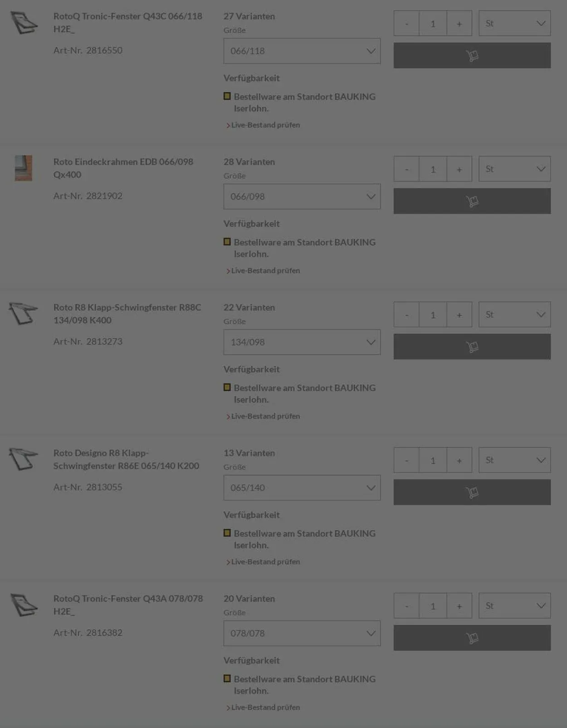The height and width of the screenshot is (728, 567).
Task: Decrease quantity for RotoQ Tronic-Fenster Q43A
Action: coord(406,606)
